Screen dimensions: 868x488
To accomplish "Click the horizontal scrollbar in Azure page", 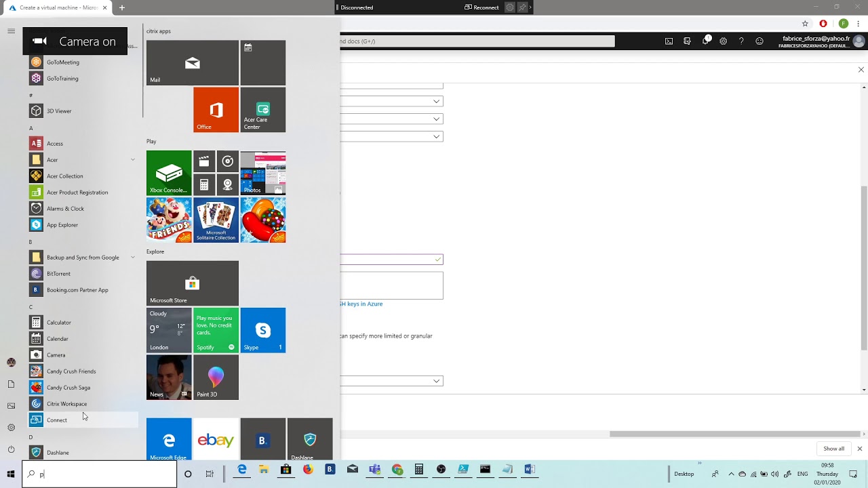I will coord(735,434).
